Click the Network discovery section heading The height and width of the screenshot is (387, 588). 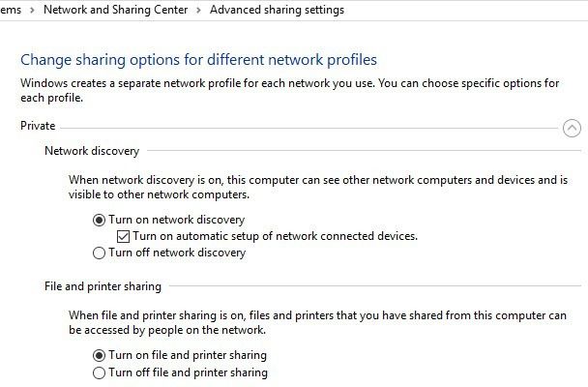[92, 151]
